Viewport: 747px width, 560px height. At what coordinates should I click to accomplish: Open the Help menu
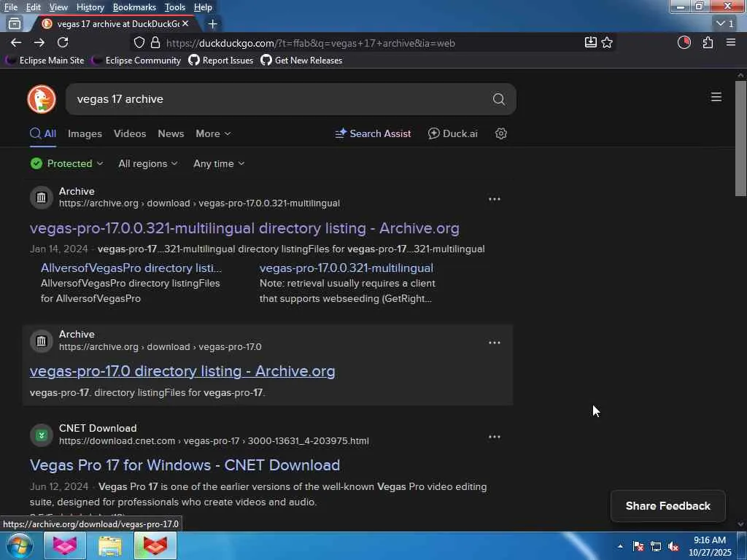pos(203,7)
